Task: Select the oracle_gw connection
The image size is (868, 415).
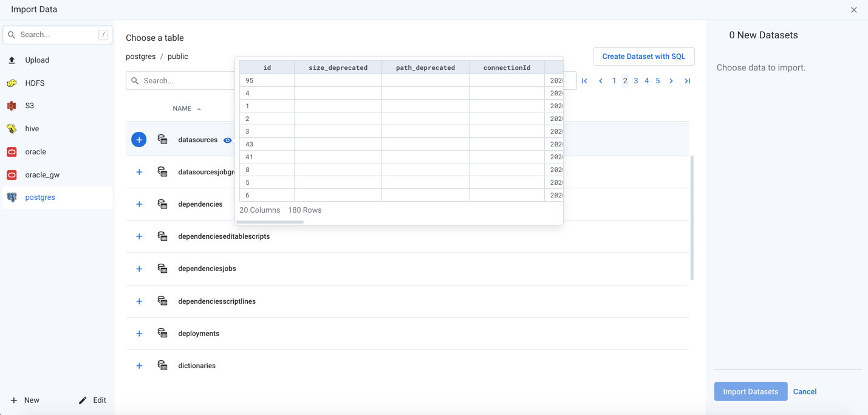Action: pyautogui.click(x=42, y=175)
